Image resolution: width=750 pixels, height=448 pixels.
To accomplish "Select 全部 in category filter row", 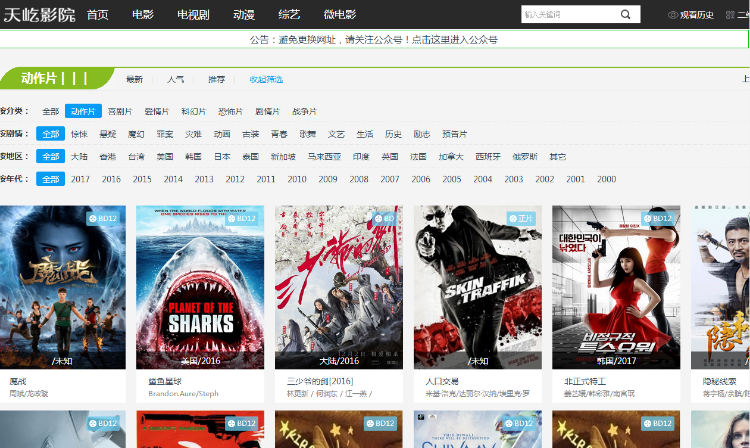I will 50,111.
